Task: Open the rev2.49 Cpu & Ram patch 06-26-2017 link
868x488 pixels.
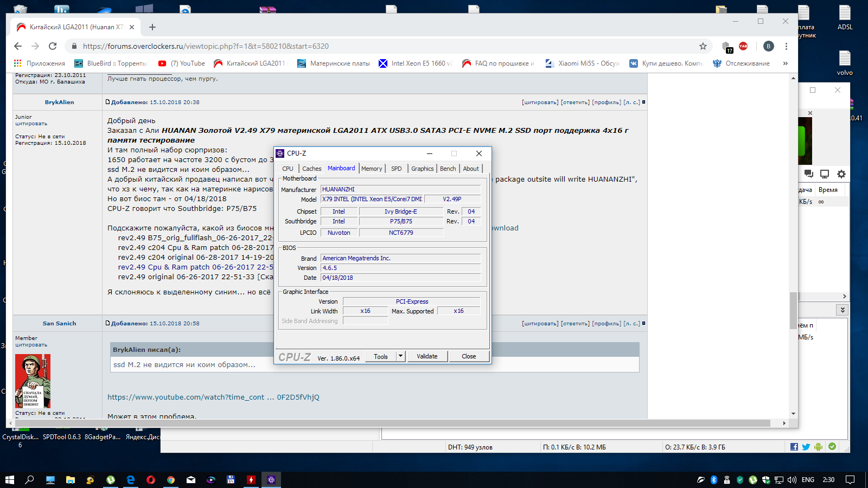Action: [196, 267]
